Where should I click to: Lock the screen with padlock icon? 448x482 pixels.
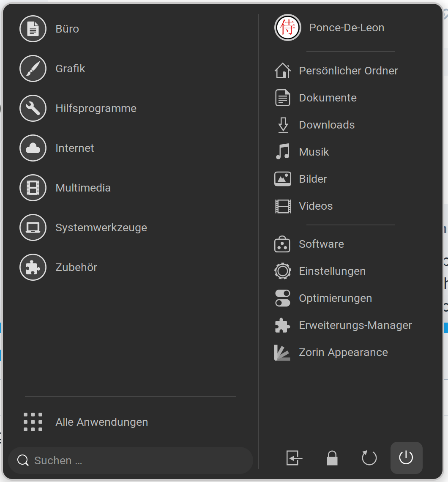332,458
